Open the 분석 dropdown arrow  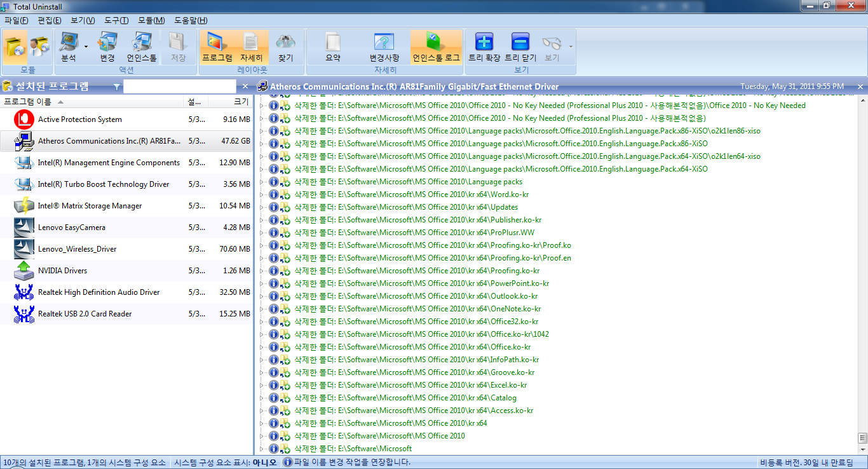86,46
